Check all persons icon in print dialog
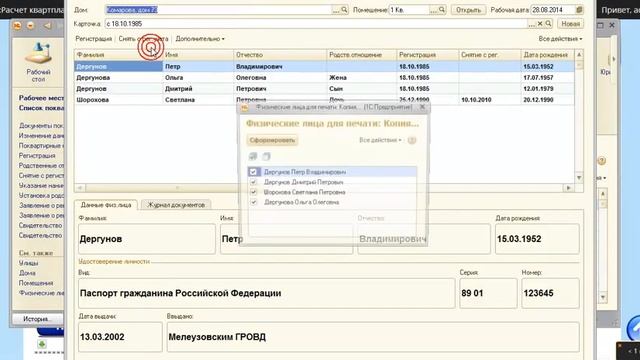 pos(253,156)
